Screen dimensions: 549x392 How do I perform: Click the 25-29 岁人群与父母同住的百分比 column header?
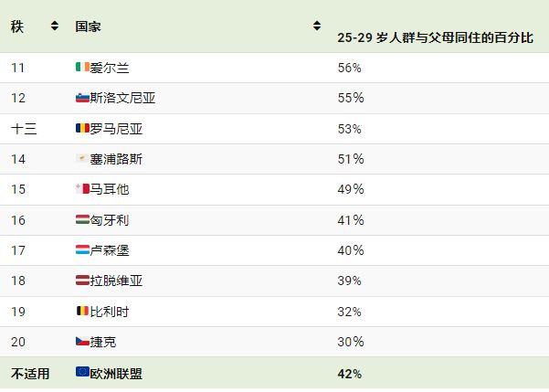[x=435, y=37]
